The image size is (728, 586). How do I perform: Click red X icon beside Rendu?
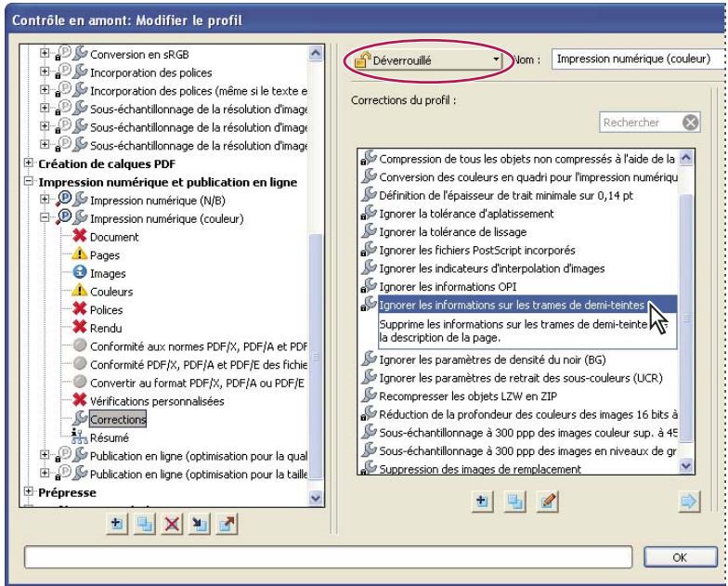[x=80, y=327]
